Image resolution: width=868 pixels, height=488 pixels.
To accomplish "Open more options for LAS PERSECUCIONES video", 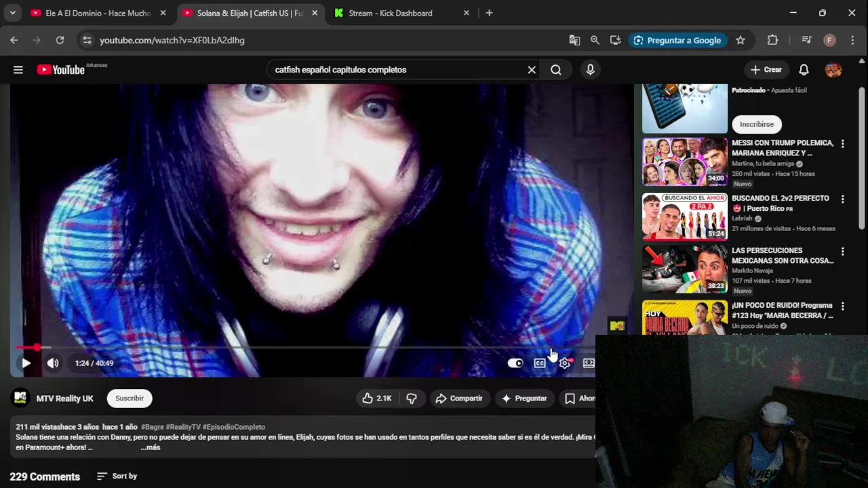I will 843,251.
